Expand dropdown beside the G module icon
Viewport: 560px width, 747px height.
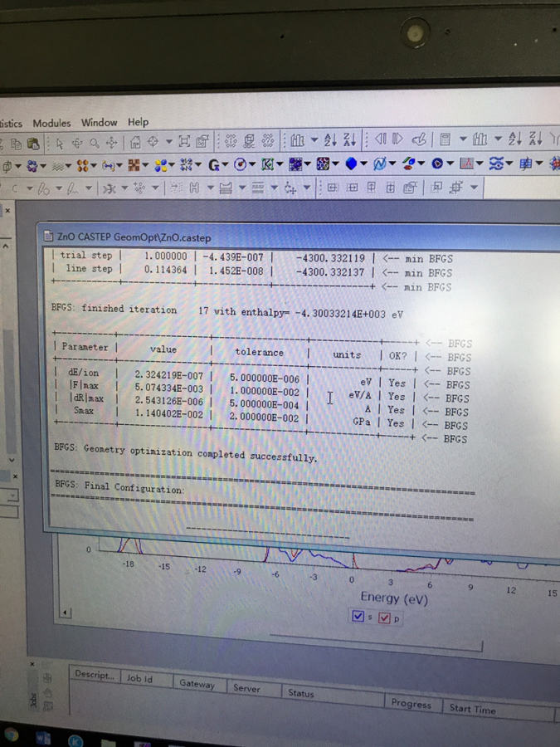click(x=225, y=165)
